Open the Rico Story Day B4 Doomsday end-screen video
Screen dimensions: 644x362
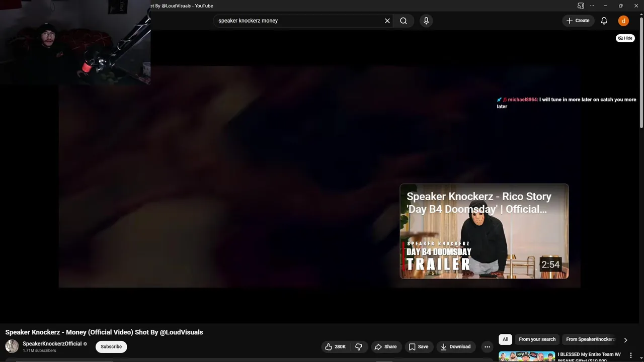tap(484, 231)
